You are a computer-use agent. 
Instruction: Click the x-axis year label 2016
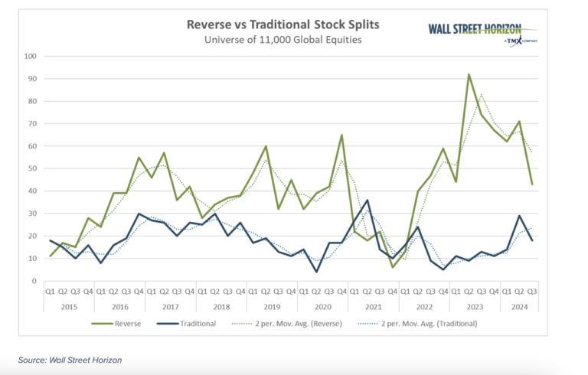coord(120,307)
